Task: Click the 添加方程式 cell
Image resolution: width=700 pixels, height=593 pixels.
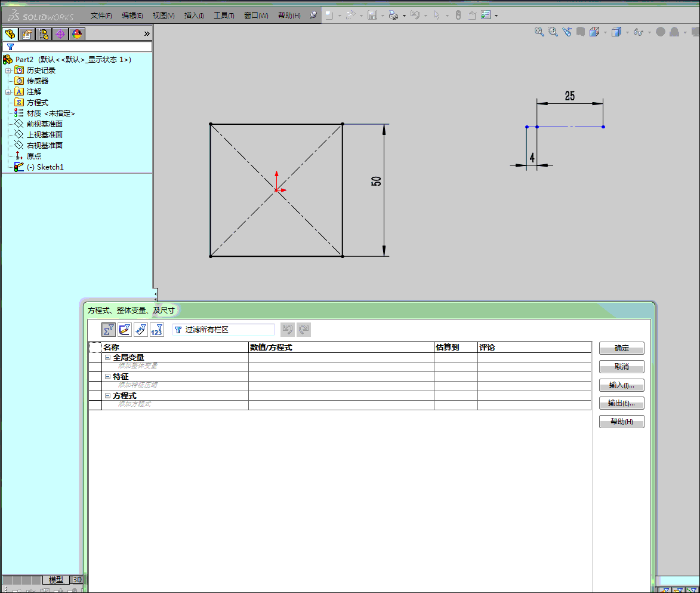Action: [x=175, y=405]
